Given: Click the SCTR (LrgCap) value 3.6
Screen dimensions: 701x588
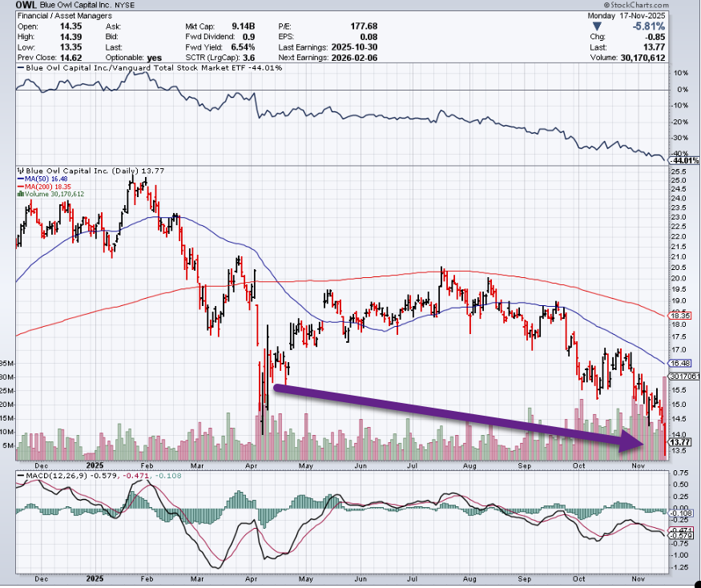Looking at the screenshot, I should coord(250,58).
